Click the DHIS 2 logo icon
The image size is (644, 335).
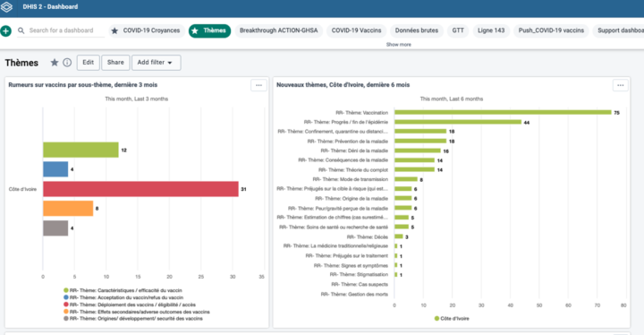coord(7,7)
